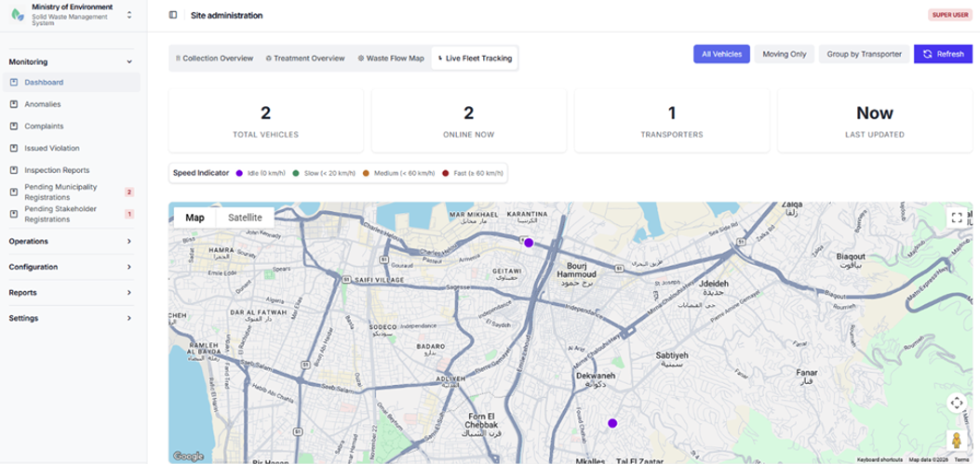Toggle Group by Transporter

pyautogui.click(x=865, y=54)
